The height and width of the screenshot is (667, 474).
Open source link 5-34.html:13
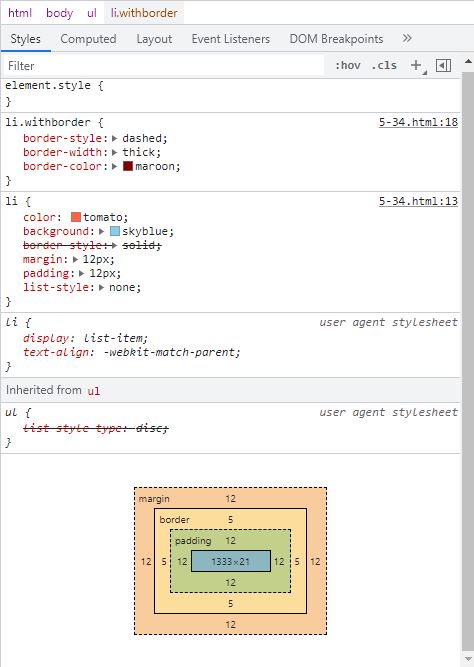[418, 201]
